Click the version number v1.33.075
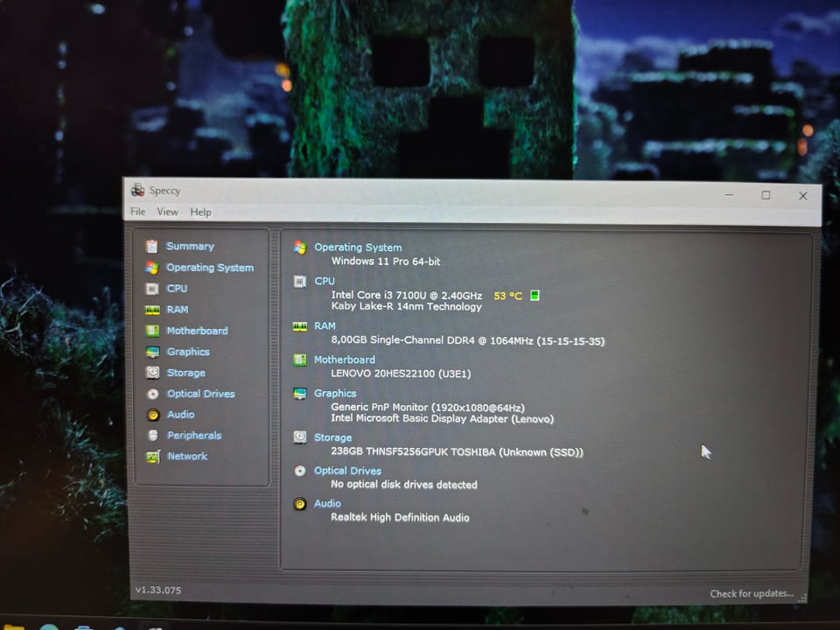The image size is (840, 630). coord(158,590)
